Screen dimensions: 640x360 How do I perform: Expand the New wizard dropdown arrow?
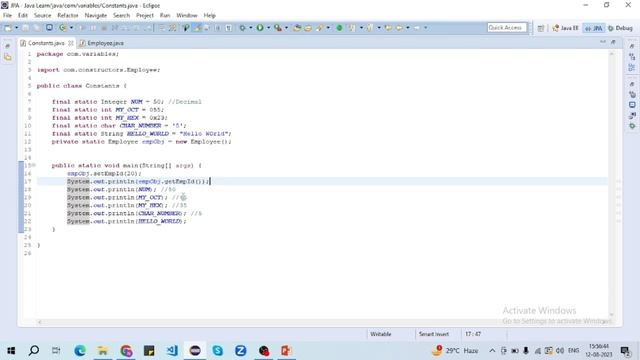coord(16,28)
